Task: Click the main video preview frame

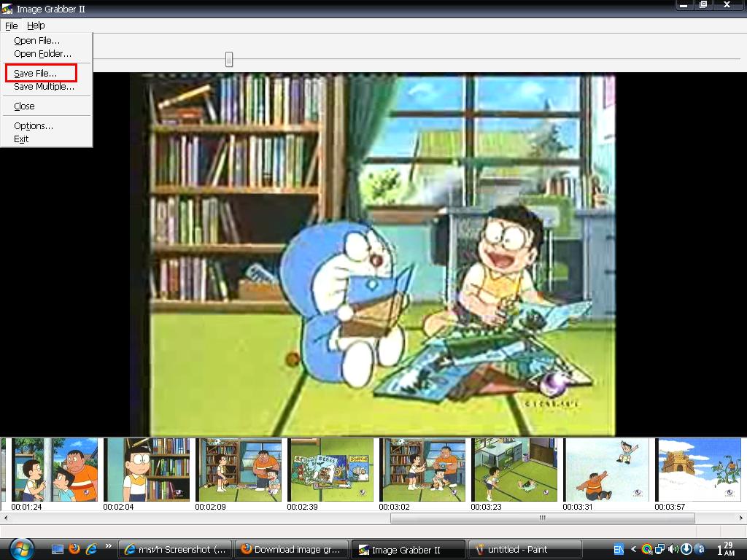Action: pyautogui.click(x=373, y=254)
